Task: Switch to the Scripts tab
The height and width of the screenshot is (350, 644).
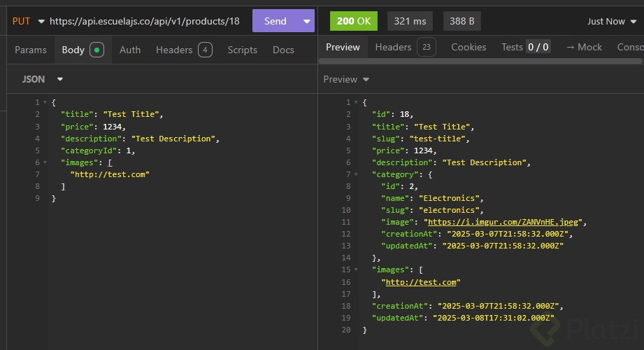Action: [x=243, y=50]
